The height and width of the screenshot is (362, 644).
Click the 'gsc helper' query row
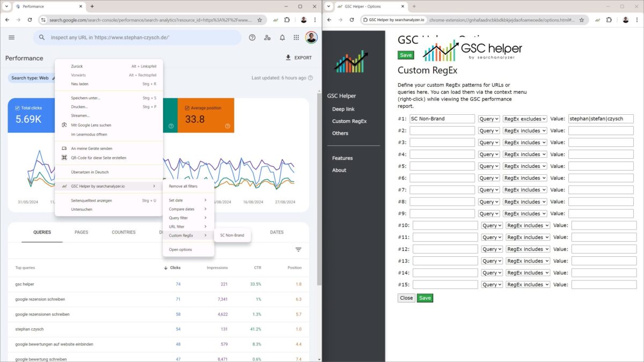click(159, 284)
